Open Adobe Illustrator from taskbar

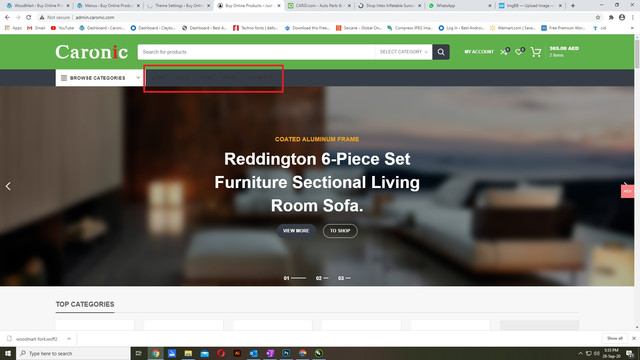[x=237, y=353]
